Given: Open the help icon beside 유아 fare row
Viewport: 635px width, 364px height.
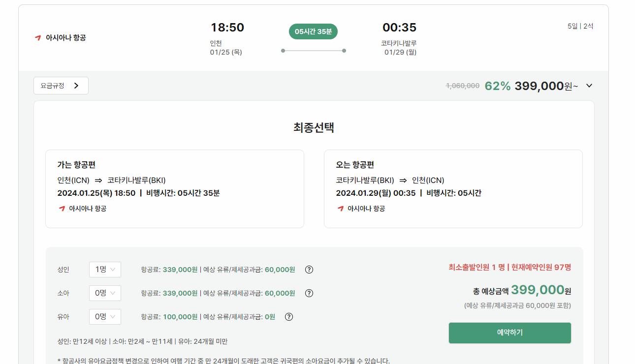Looking at the screenshot, I should click(289, 317).
